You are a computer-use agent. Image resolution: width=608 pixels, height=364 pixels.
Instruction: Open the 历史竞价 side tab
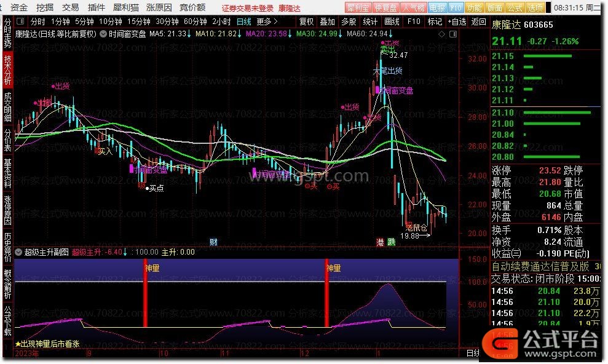[7, 248]
